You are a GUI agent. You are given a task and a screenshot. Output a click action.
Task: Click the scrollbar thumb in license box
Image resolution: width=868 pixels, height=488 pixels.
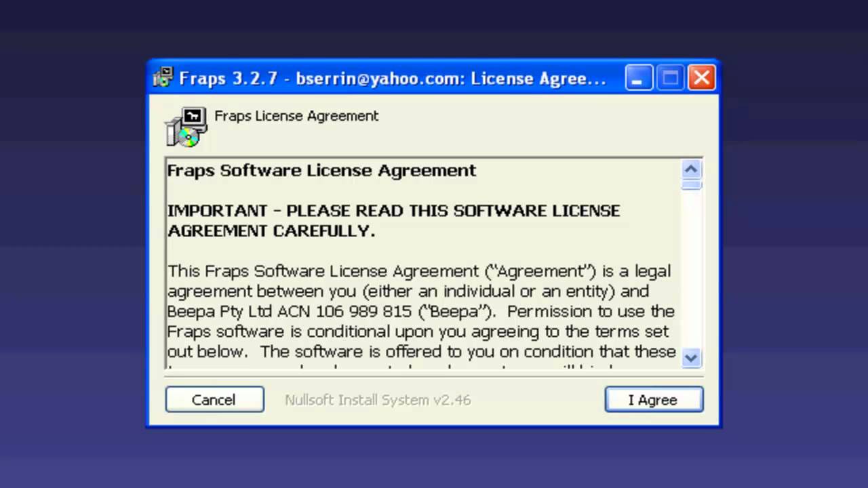click(691, 184)
